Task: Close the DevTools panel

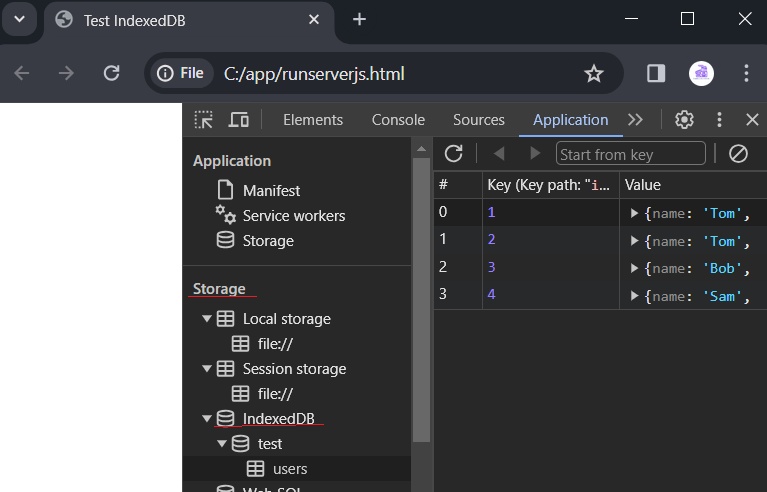Action: coord(752,120)
